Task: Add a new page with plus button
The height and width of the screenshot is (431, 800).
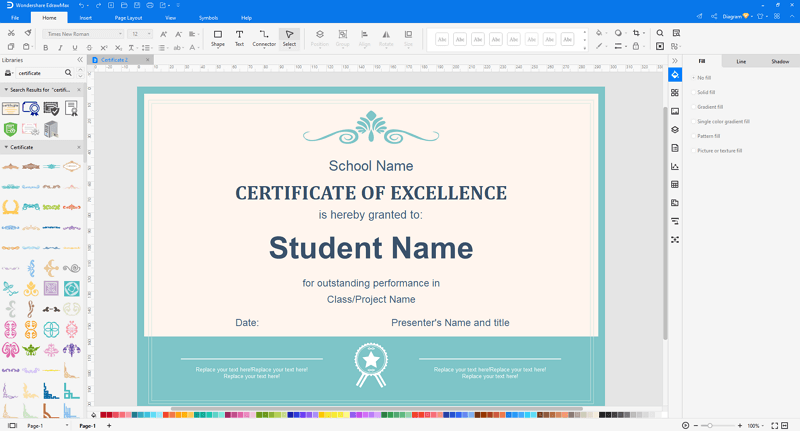Action: pos(109,425)
